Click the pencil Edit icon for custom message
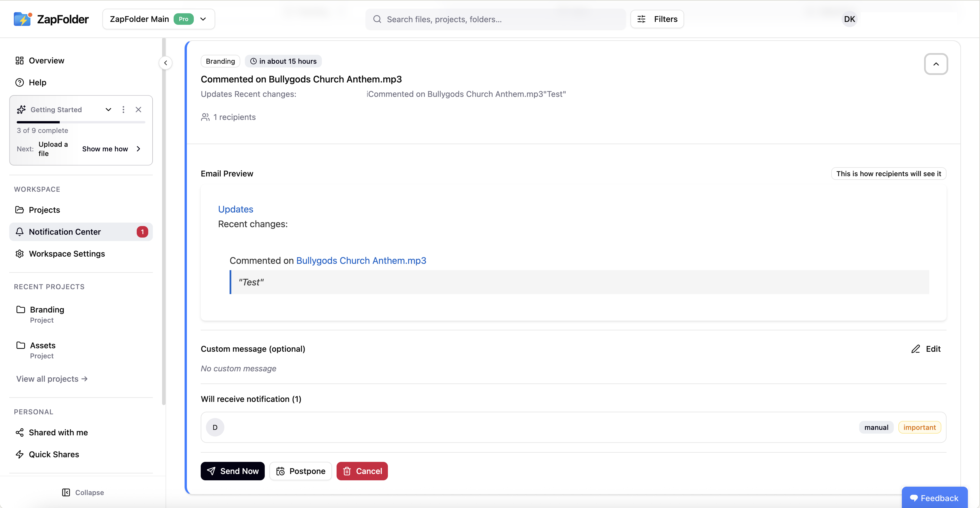This screenshot has height=508, width=980. pyautogui.click(x=915, y=349)
